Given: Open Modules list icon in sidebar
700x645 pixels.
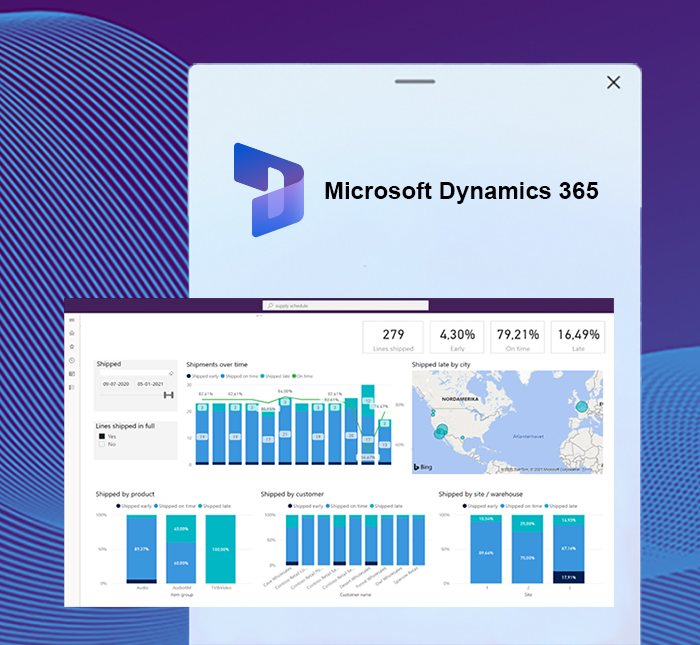Looking at the screenshot, I should tap(72, 387).
